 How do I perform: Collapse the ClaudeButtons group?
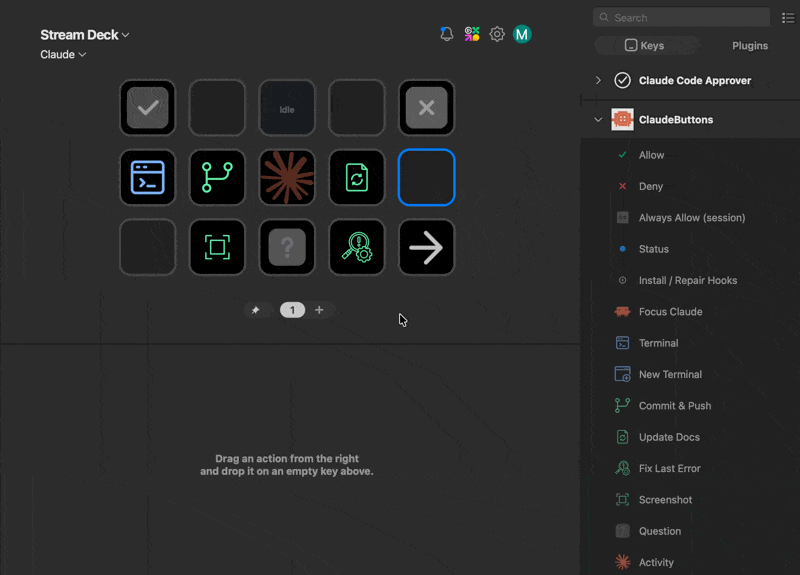point(598,120)
